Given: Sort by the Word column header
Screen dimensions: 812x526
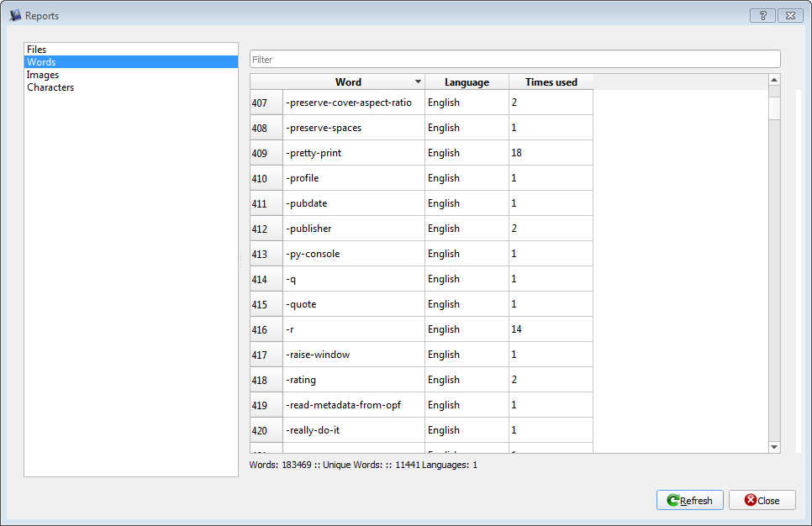Looking at the screenshot, I should pyautogui.click(x=354, y=82).
